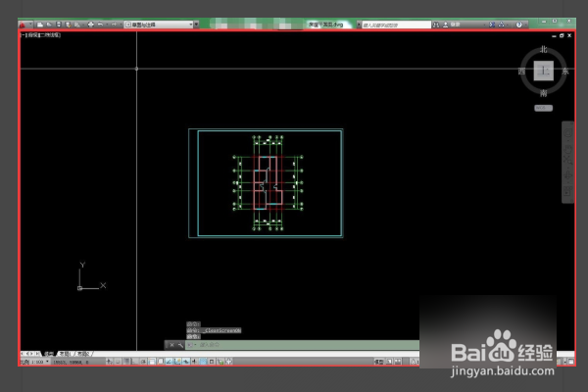Click the help search input field
588x392 pixels.
[x=396, y=25]
